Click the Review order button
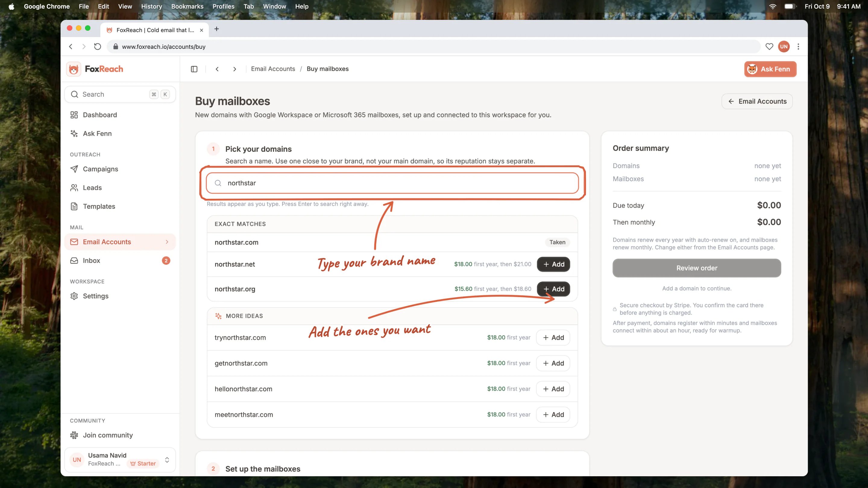The image size is (868, 488). 697,268
